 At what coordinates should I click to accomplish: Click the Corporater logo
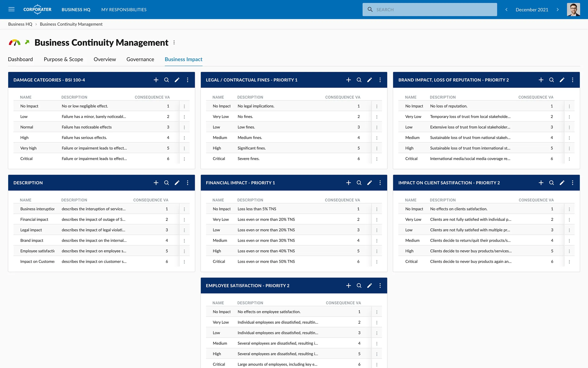coord(37,9)
